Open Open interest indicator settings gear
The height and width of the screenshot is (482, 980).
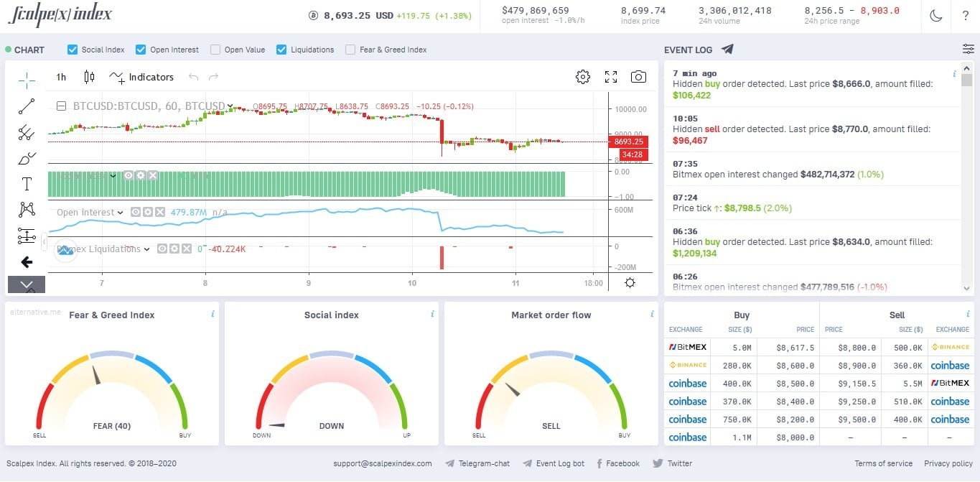[147, 213]
